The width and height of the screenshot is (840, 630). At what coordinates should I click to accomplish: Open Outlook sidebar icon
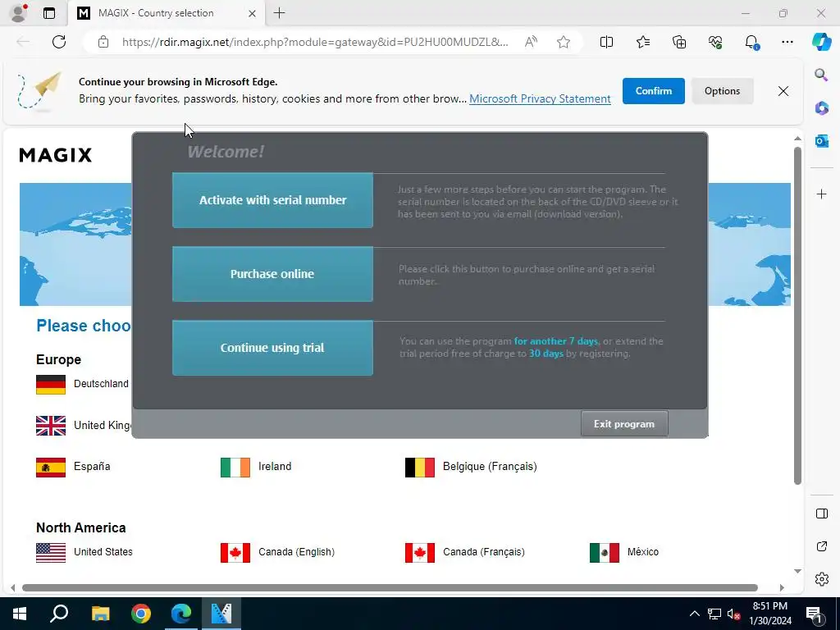coord(821,141)
